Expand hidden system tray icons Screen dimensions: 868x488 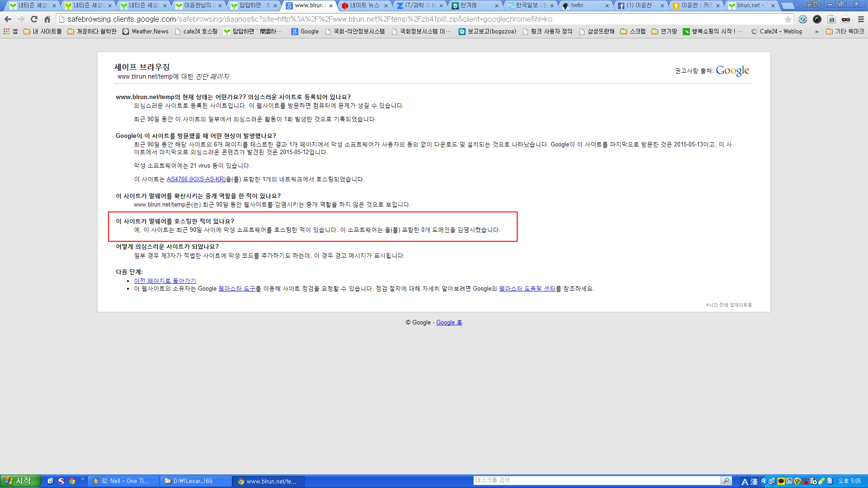click(764, 481)
